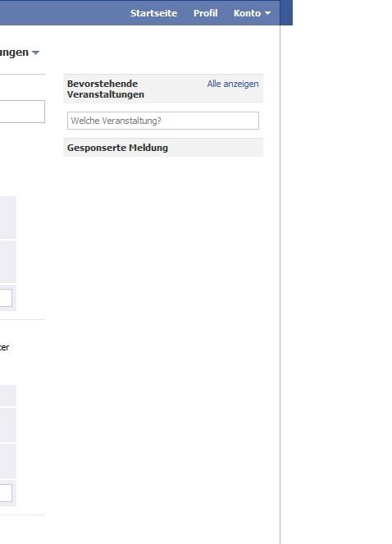Select the Bevorstehende Veranstaltungen header
Viewport: 392px width, 544px height.
pyautogui.click(x=106, y=89)
